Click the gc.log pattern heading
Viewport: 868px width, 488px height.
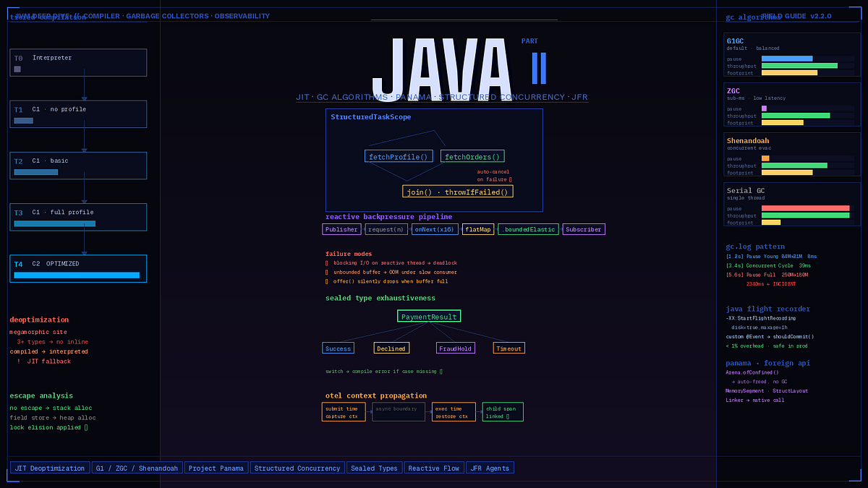click(x=755, y=247)
